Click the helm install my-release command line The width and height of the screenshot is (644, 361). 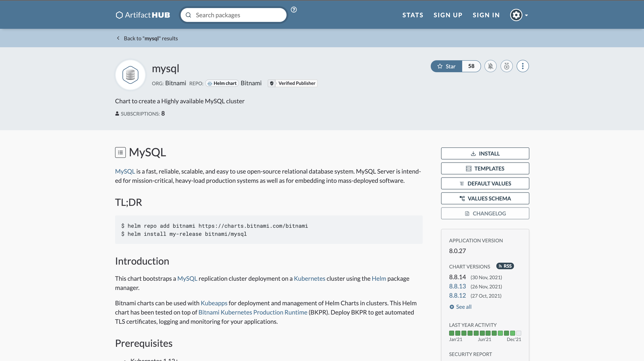(x=184, y=234)
